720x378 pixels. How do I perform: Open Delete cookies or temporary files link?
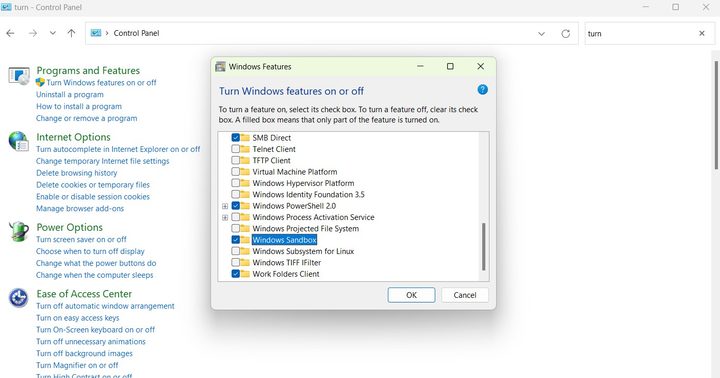[93, 185]
